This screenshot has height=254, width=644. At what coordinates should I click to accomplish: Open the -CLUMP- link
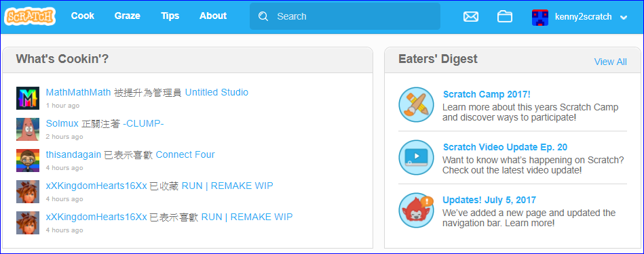coord(143,123)
